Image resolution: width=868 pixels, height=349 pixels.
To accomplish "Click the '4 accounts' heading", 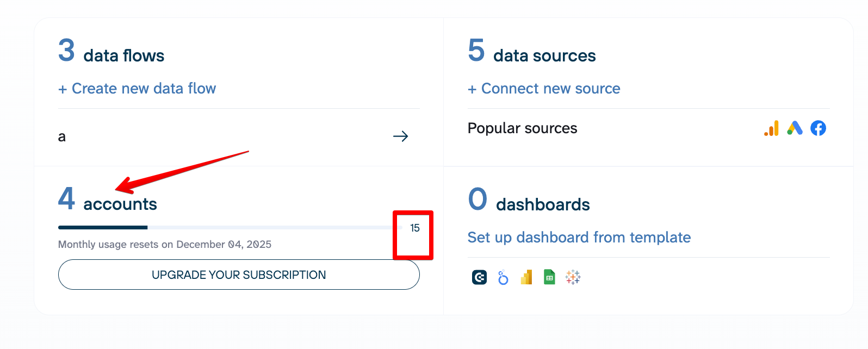I will click(x=108, y=201).
